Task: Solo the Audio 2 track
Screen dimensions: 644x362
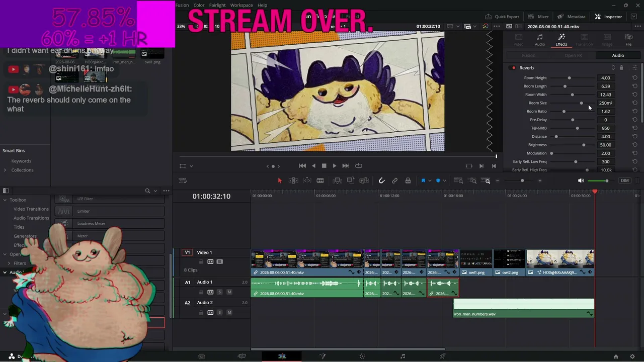Action: click(220, 313)
